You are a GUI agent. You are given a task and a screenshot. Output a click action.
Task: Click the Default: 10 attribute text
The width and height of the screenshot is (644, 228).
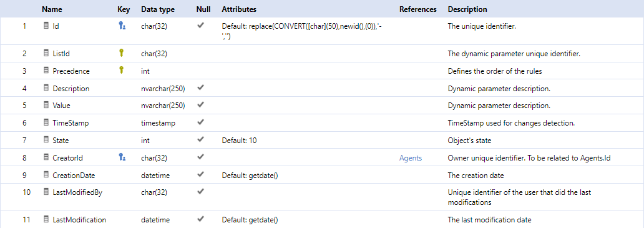[x=240, y=141]
